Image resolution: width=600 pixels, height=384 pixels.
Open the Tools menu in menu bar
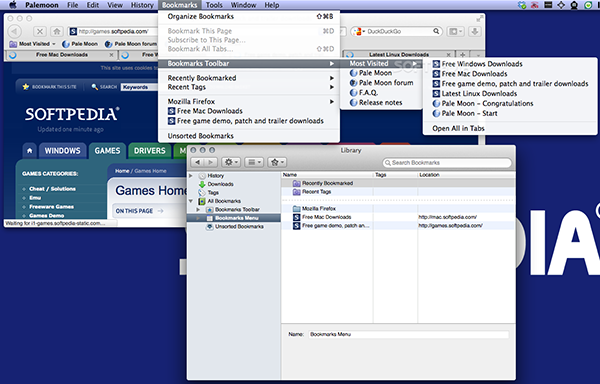coord(214,5)
